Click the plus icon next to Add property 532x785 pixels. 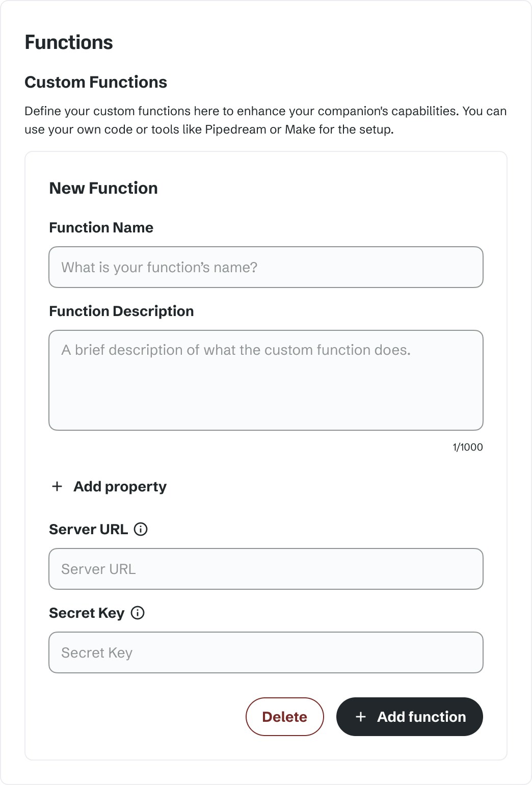coord(57,487)
